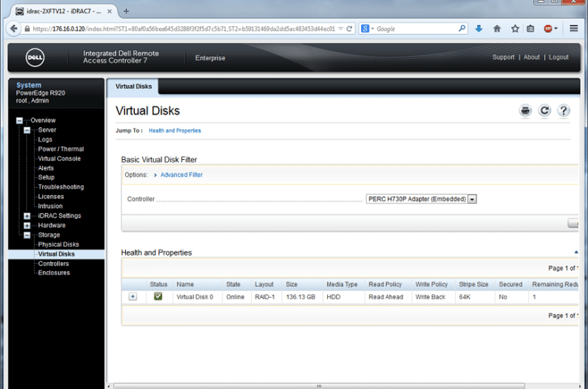Sort table by Stripe Size column header
588x389 pixels.
click(x=473, y=284)
